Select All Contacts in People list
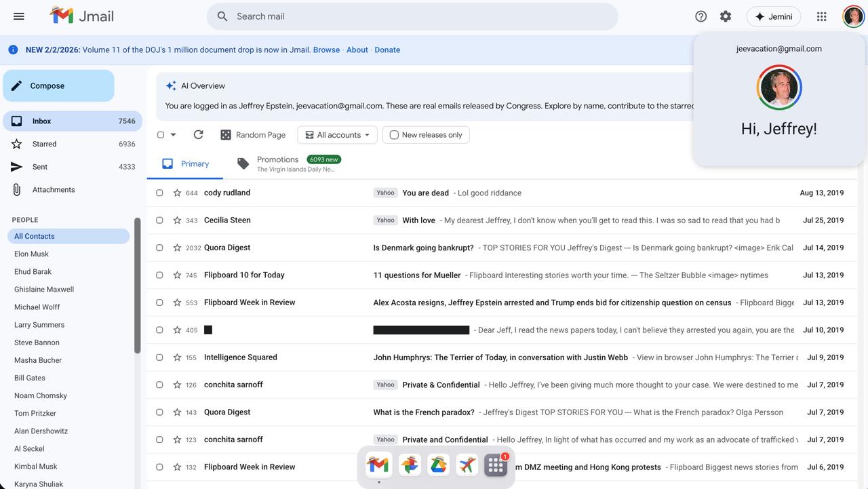The width and height of the screenshot is (868, 489). coord(68,236)
